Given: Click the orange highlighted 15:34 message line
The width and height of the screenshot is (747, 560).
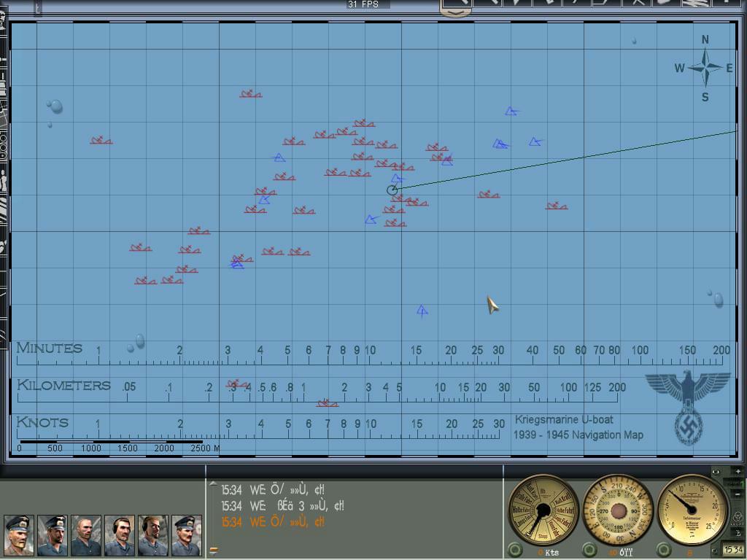Looking at the screenshot, I should 273,522.
